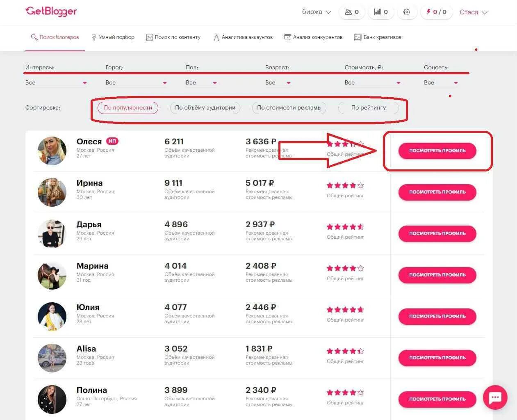Expand the Пол filter dropdown
Viewport: 517px width, 420px height.
click(x=201, y=83)
